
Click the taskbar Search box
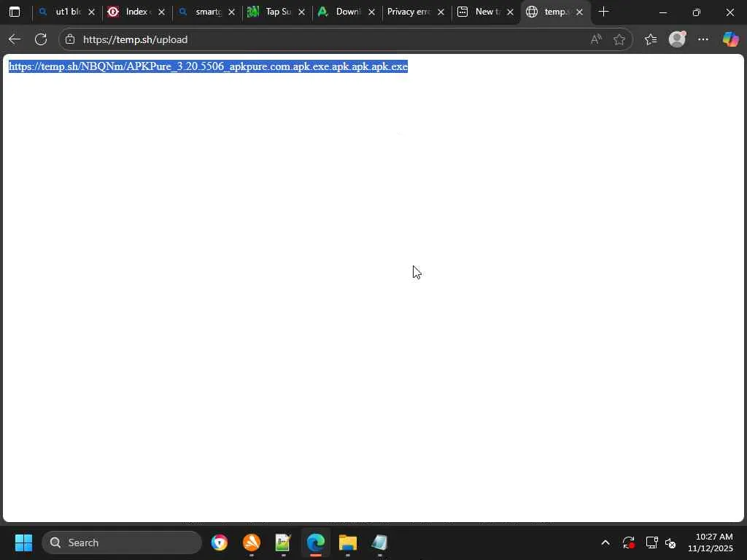[x=122, y=542]
